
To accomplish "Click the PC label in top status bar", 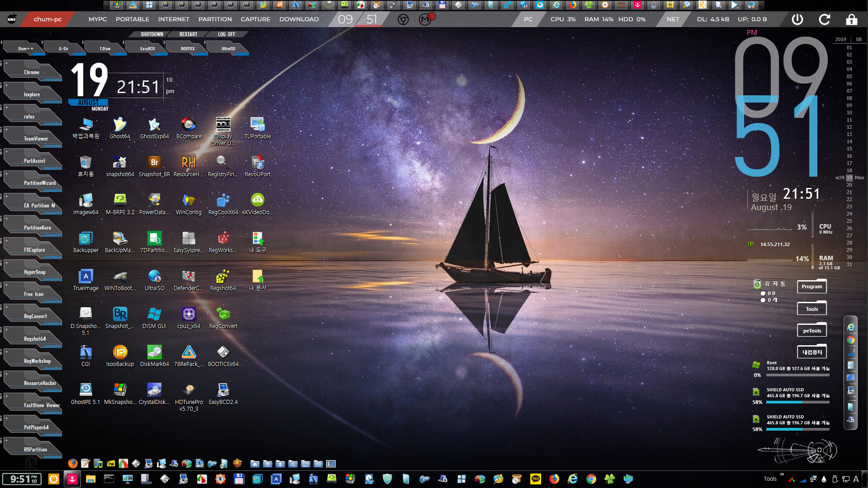I will (x=528, y=19).
